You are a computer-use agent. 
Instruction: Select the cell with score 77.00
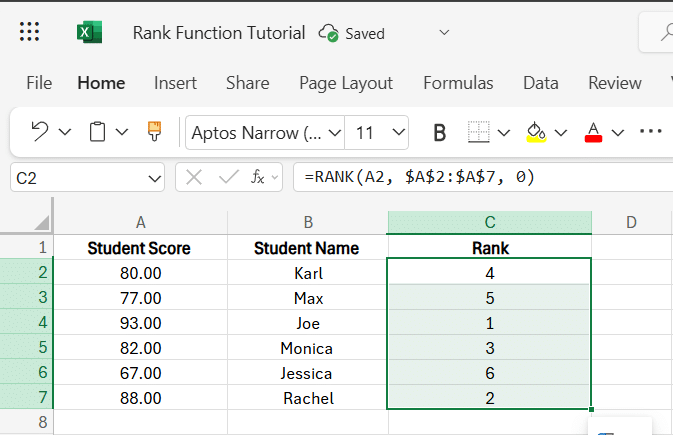(x=140, y=298)
